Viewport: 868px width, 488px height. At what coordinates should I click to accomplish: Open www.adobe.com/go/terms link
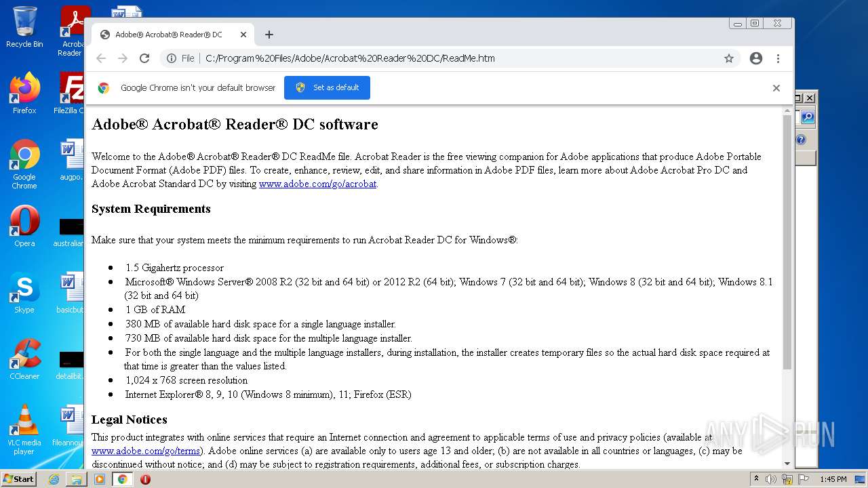(x=146, y=451)
